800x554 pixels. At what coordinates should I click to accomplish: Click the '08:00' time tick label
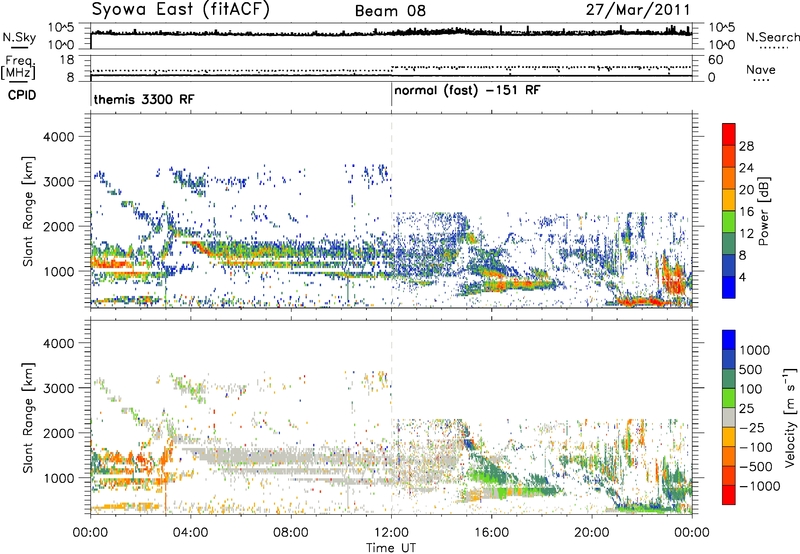(291, 533)
